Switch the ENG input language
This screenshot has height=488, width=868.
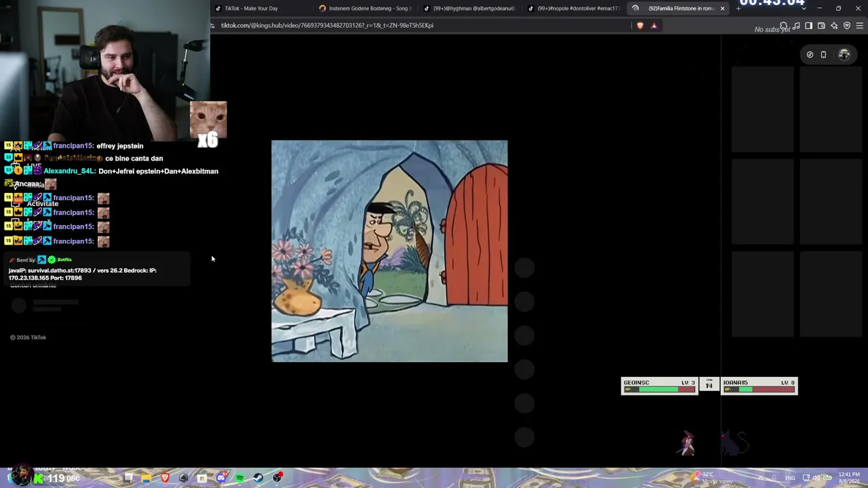(790, 478)
